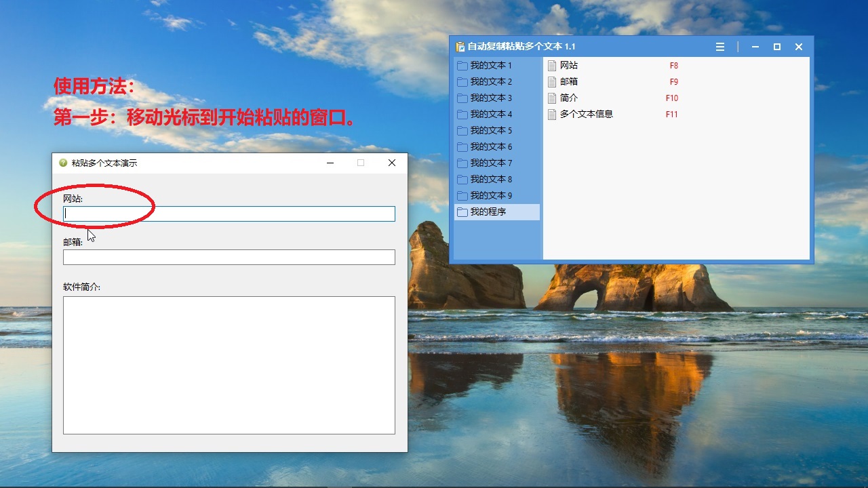868x488 pixels.
Task: Click inside the 软件简介 text area
Action: tap(229, 365)
